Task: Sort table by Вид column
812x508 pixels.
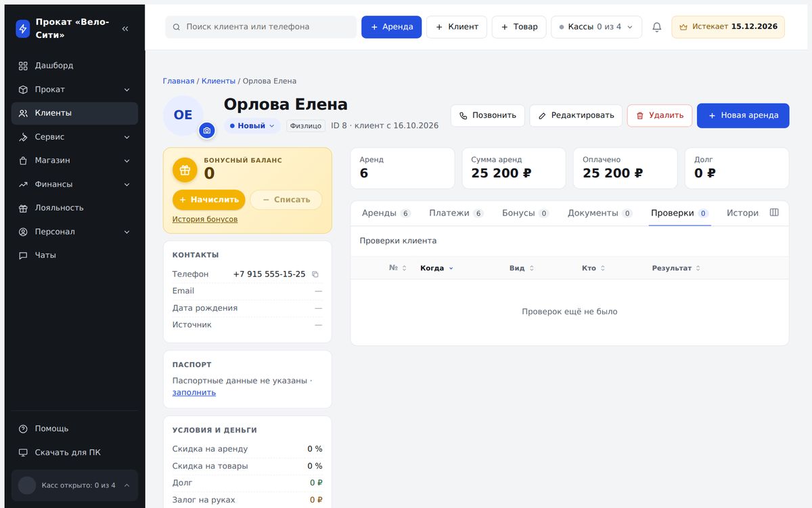Action: pos(521,268)
